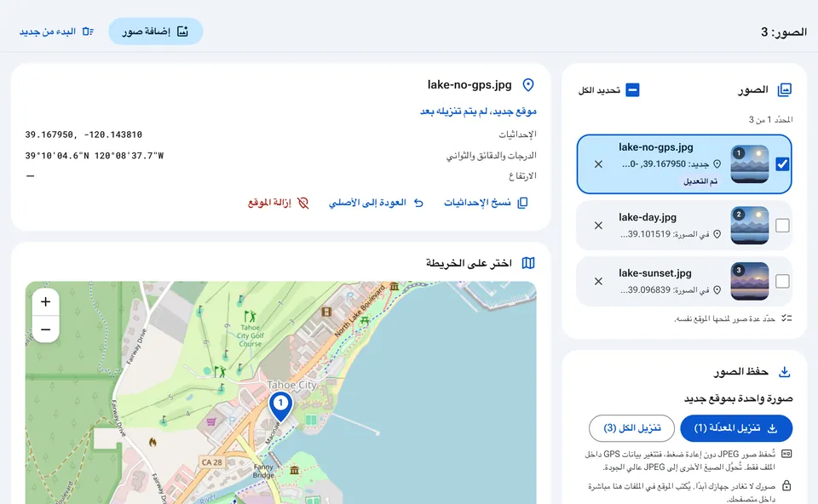Click the المحدّد 1 من 3 selection text
The width and height of the screenshot is (818, 504).
(770, 120)
